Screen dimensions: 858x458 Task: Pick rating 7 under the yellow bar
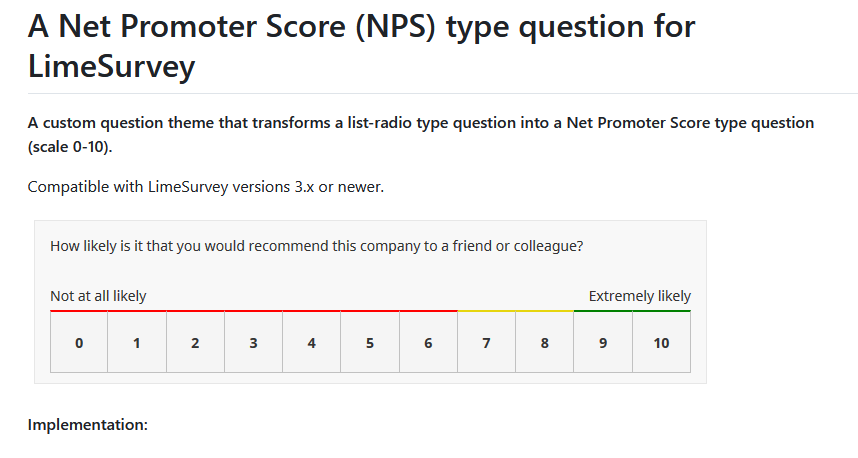(x=486, y=343)
